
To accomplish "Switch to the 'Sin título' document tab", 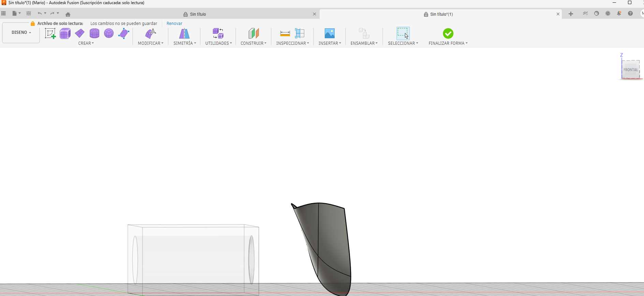I will (195, 14).
